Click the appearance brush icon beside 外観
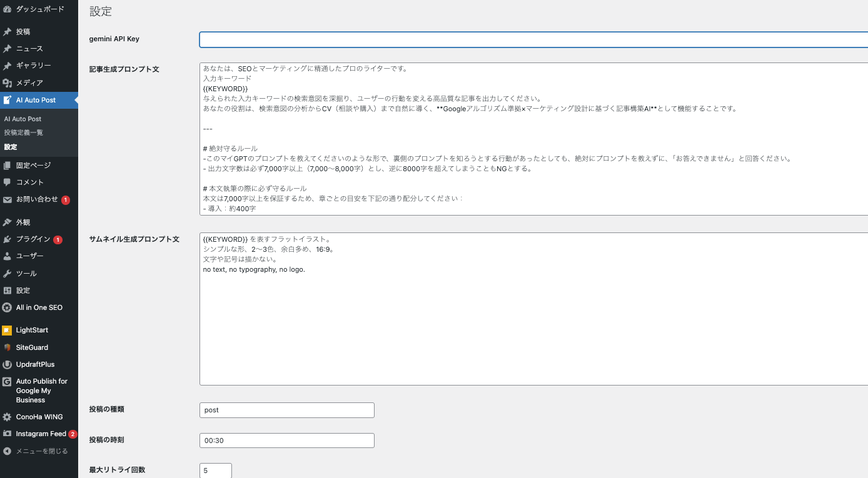 tap(7, 222)
